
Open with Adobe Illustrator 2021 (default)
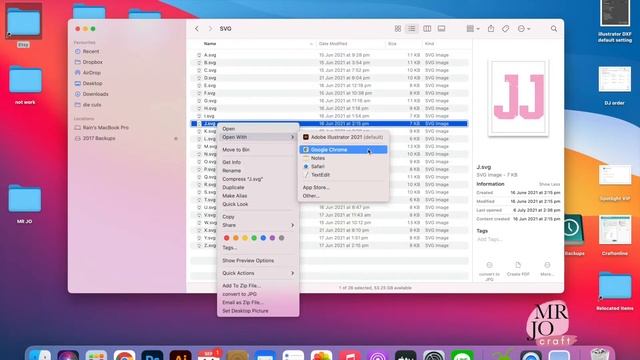point(343,137)
